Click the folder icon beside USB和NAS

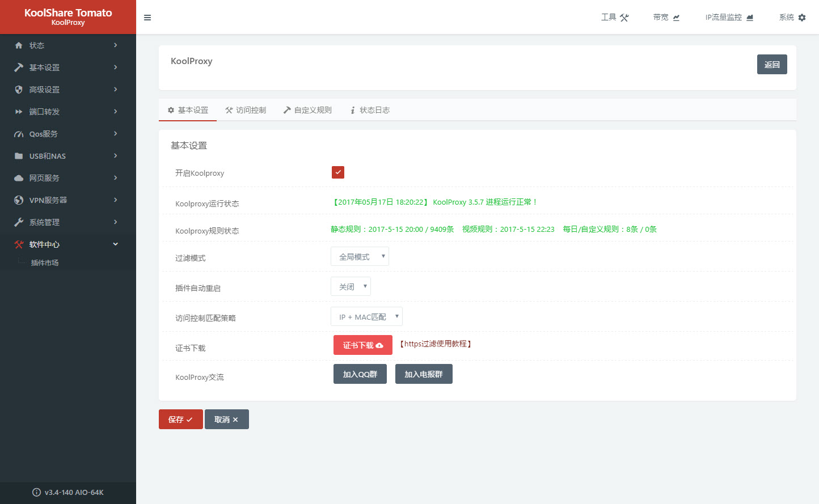(19, 156)
